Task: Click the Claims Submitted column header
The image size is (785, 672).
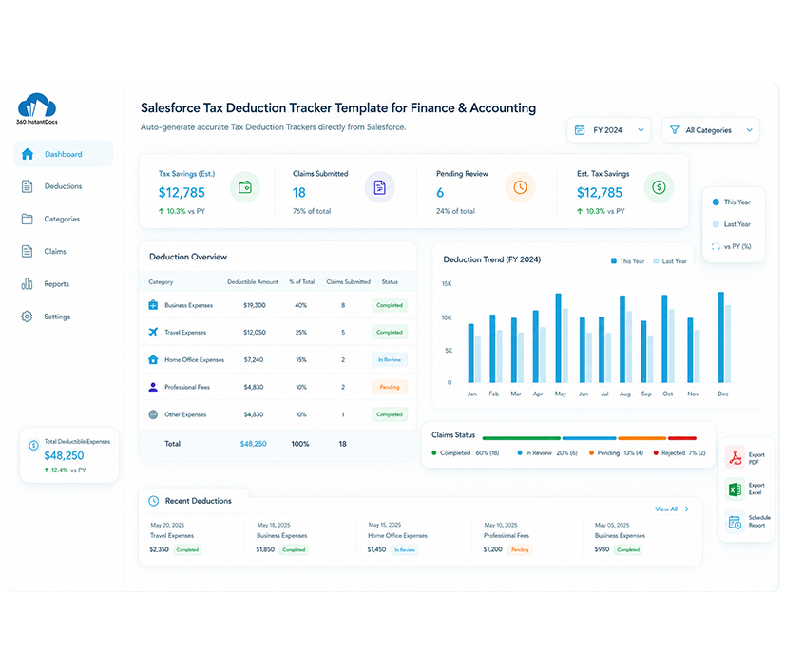Action: pos(349,282)
